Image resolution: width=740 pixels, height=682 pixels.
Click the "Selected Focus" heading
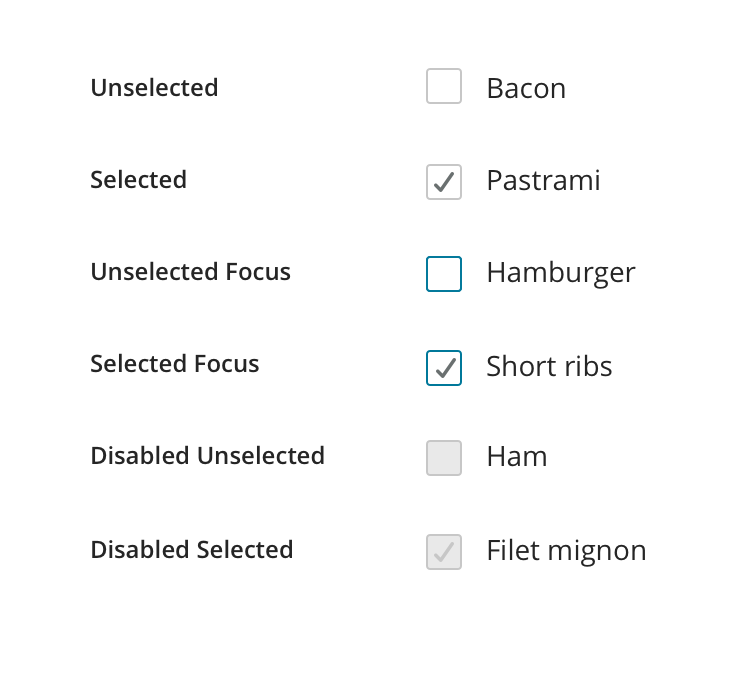click(174, 364)
